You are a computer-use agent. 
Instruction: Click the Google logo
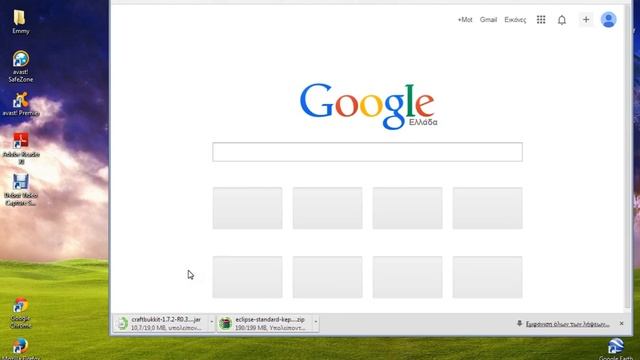pos(368,106)
